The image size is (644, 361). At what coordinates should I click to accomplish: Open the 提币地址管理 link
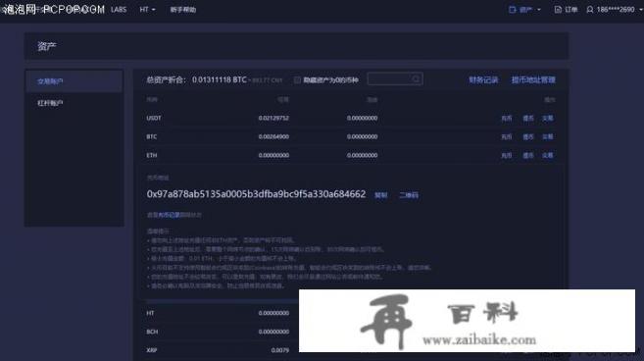click(x=533, y=79)
